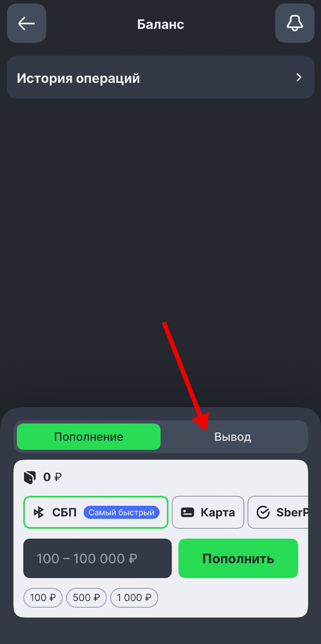Click the chevron in История операций
This screenshot has height=644, width=321.
pyautogui.click(x=299, y=77)
